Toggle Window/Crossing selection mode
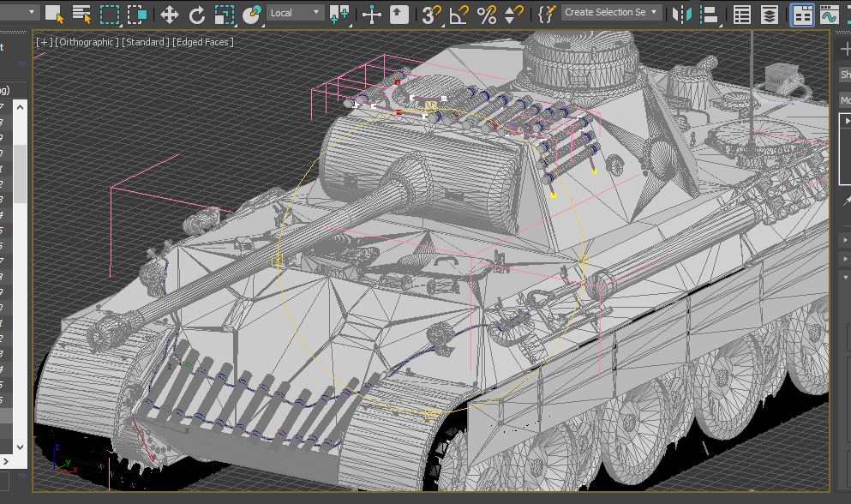Screen dimensions: 851x504 137,14
